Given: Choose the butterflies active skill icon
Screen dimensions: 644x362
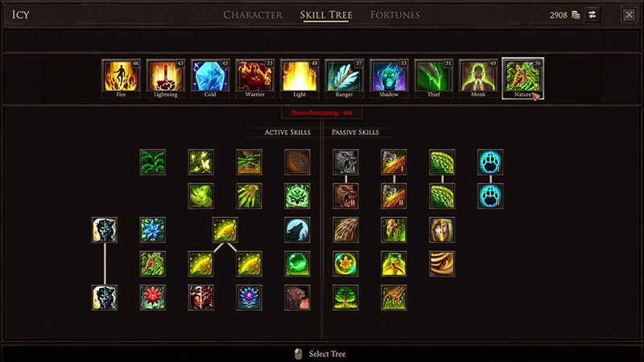Looking at the screenshot, I should click(x=200, y=162).
